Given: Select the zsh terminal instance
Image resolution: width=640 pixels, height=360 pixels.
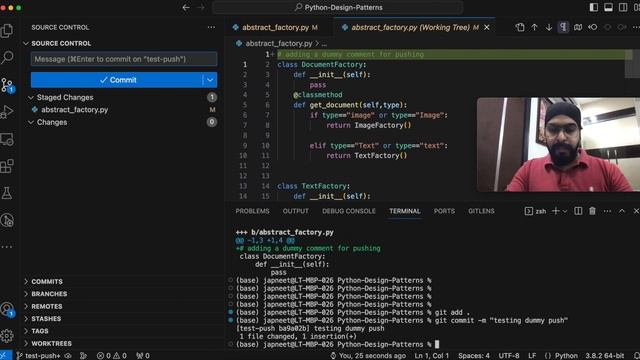Looking at the screenshot, I should coord(536,211).
